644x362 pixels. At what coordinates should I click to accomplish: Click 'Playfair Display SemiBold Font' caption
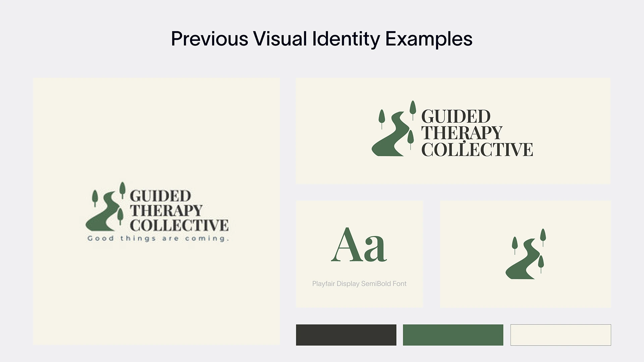[359, 284]
